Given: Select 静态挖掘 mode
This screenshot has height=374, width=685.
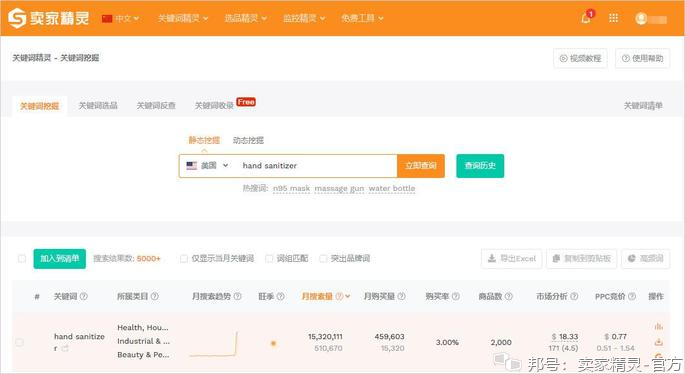Looking at the screenshot, I should point(204,140).
